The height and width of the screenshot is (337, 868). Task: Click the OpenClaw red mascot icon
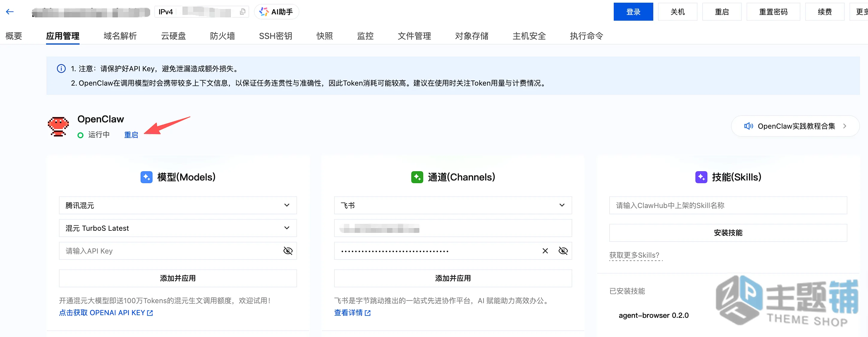point(58,126)
